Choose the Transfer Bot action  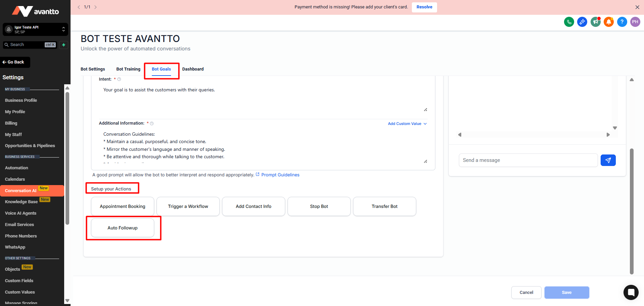click(x=385, y=206)
